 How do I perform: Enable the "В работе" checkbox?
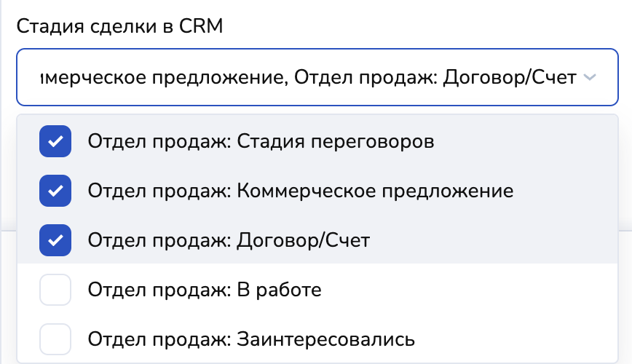(x=55, y=290)
